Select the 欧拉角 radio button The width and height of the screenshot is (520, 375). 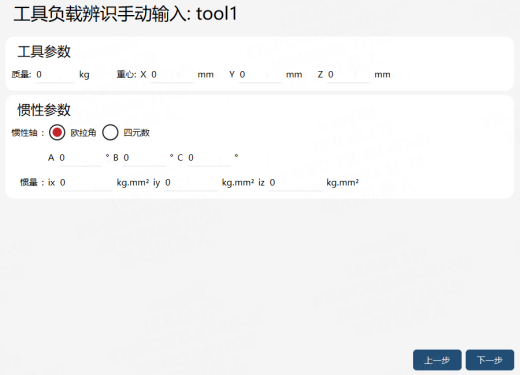pos(57,133)
